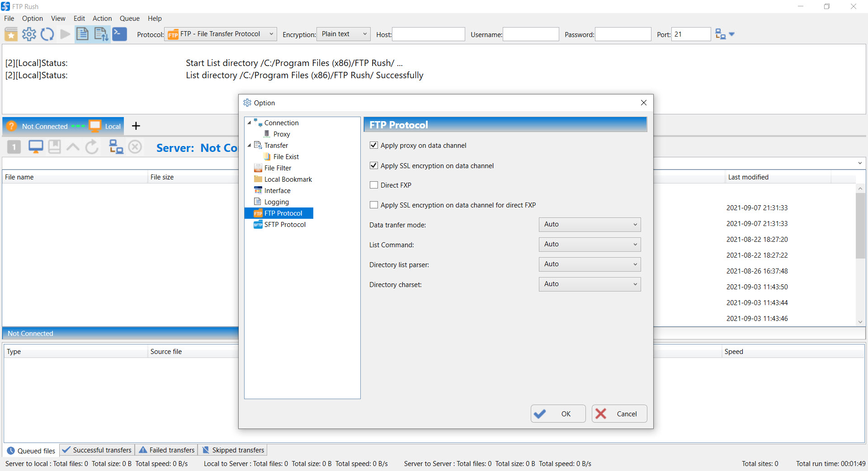Open the Queue menu
Image resolution: width=868 pixels, height=471 pixels.
(x=129, y=19)
